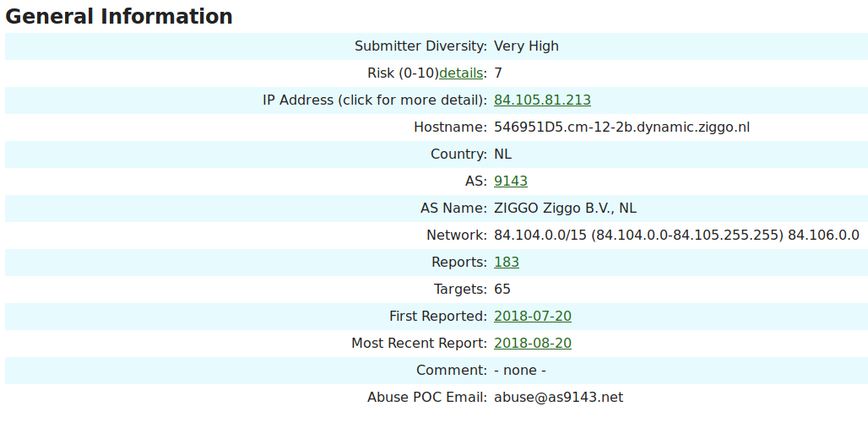Click the Targets count 65

tap(502, 290)
